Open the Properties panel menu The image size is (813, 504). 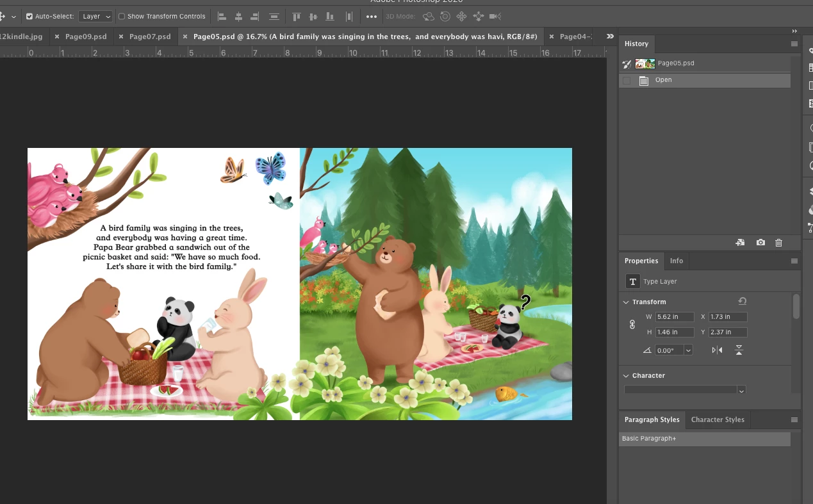point(794,261)
